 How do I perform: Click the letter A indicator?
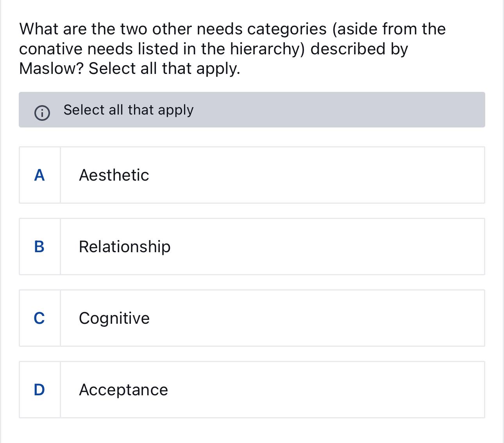[x=39, y=176]
